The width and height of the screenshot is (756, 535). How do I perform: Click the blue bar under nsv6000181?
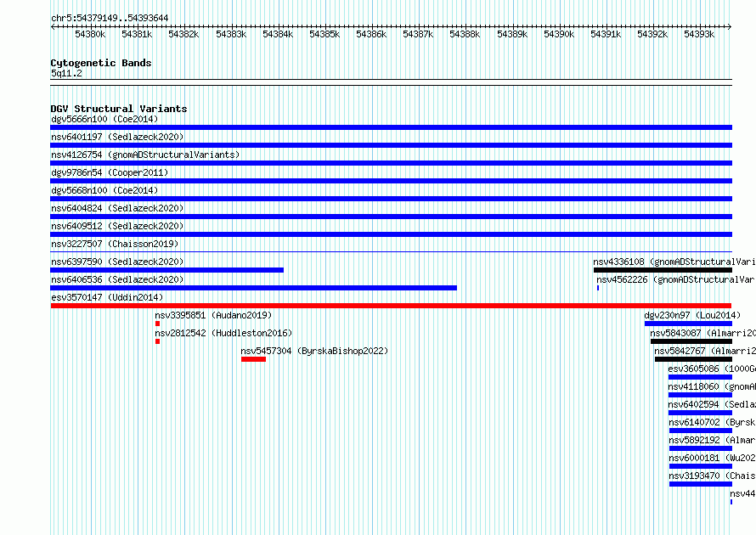(x=701, y=466)
